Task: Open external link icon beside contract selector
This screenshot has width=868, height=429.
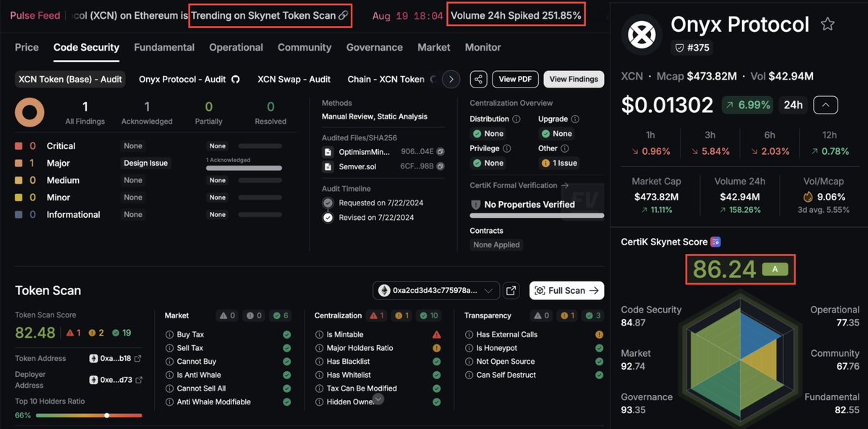Action: pyautogui.click(x=511, y=290)
